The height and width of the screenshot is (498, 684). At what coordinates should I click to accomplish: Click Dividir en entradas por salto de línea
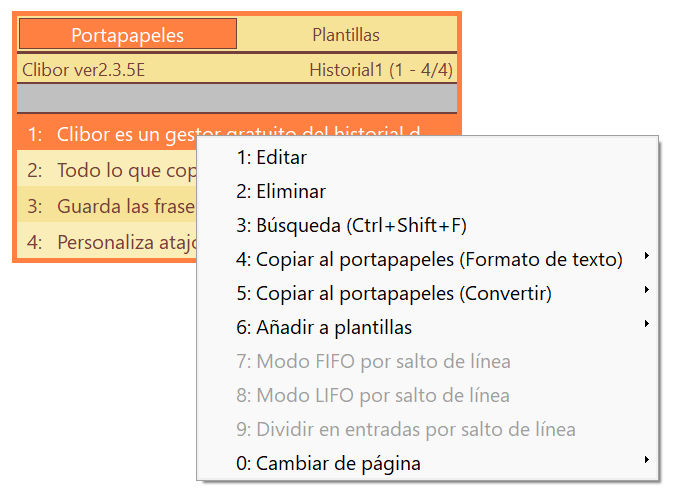pyautogui.click(x=428, y=430)
